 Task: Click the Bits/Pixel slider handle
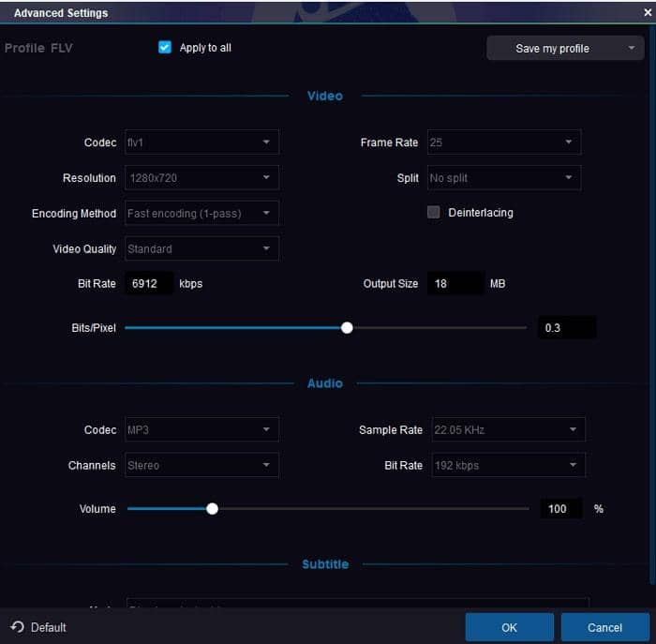[347, 328]
